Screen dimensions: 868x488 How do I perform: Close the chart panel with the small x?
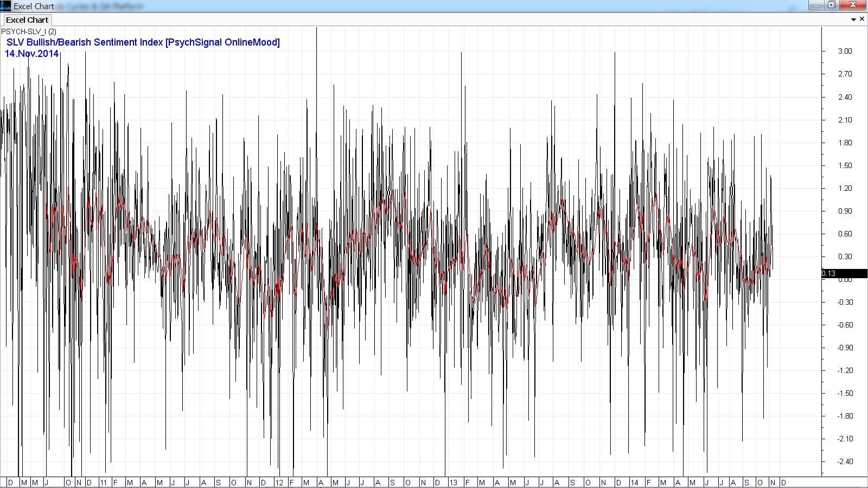click(862, 19)
